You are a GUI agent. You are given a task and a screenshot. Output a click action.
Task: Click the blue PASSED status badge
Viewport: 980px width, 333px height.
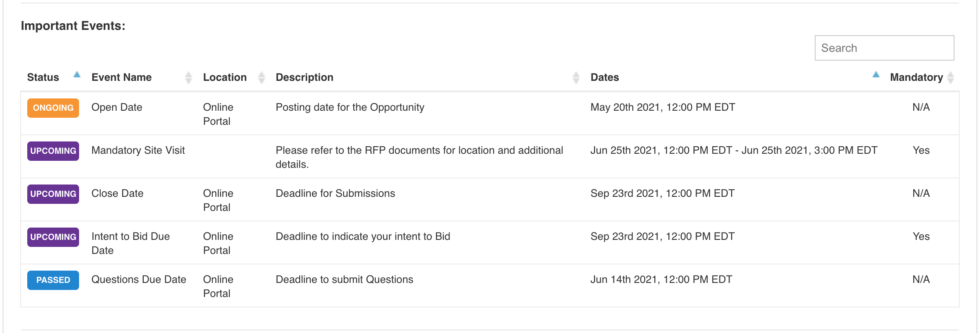[x=53, y=280]
